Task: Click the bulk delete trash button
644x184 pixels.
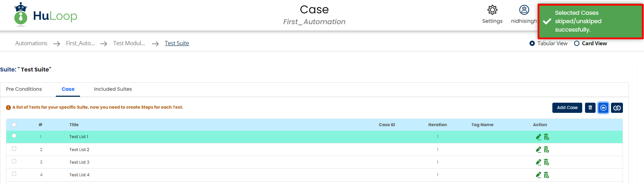Action: (x=590, y=108)
